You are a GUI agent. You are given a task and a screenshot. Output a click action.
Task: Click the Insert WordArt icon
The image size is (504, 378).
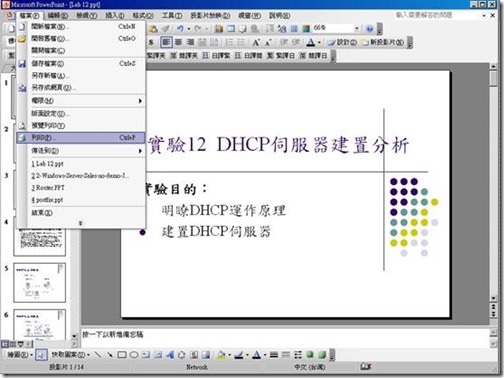click(x=170, y=355)
